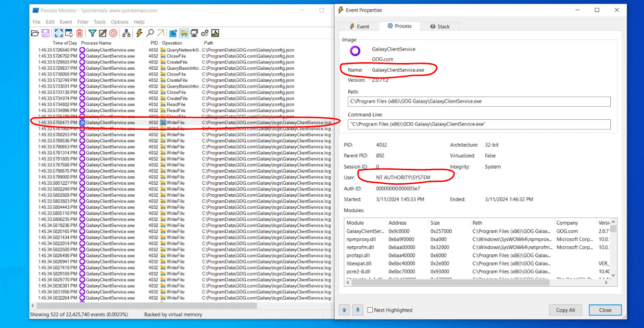The width and height of the screenshot is (644, 328).
Task: Open the Tools menu
Action: (100, 22)
